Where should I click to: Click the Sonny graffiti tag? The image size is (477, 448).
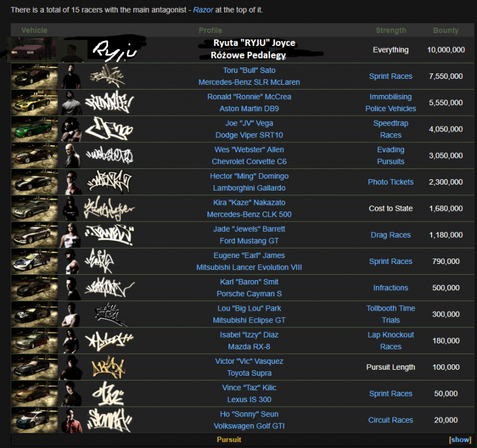[x=109, y=421]
